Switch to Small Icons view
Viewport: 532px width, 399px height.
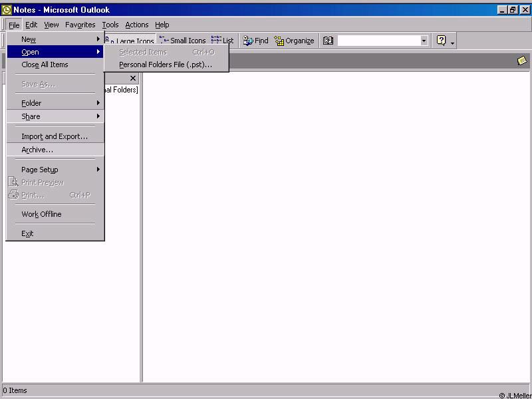pos(183,41)
